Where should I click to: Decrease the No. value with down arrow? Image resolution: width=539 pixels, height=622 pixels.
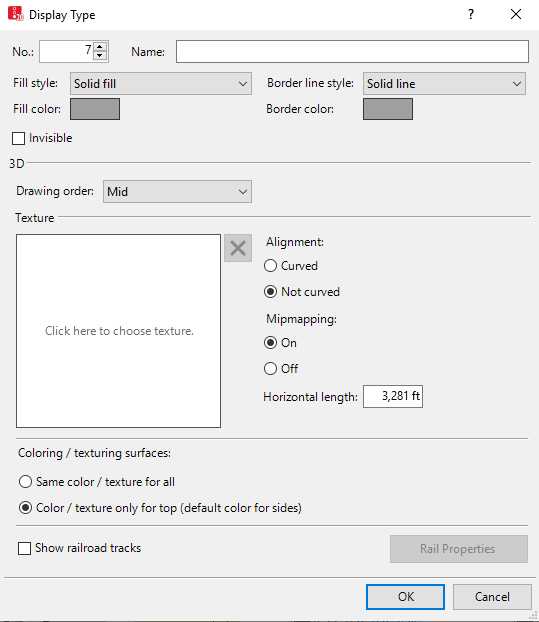100,56
